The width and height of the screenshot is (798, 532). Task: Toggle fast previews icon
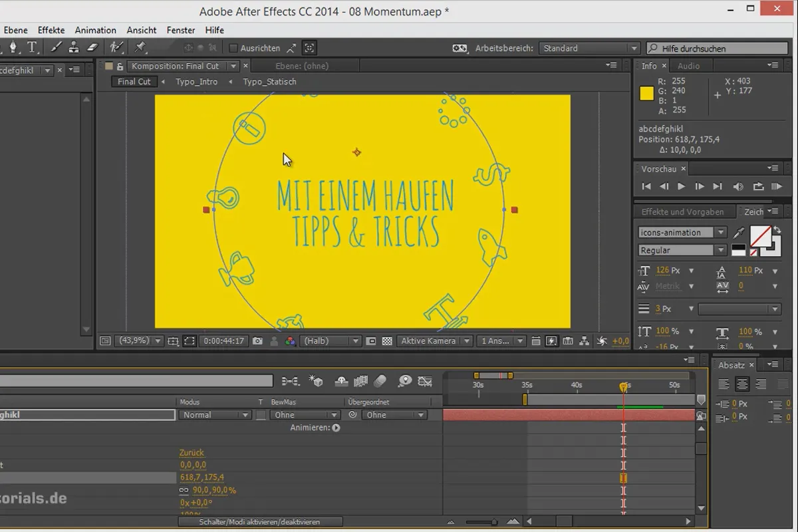[551, 341]
